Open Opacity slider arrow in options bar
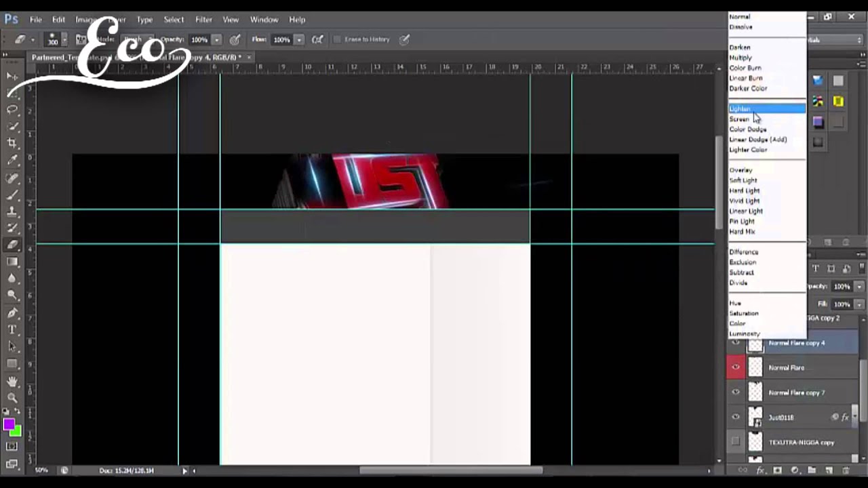 pyautogui.click(x=216, y=39)
